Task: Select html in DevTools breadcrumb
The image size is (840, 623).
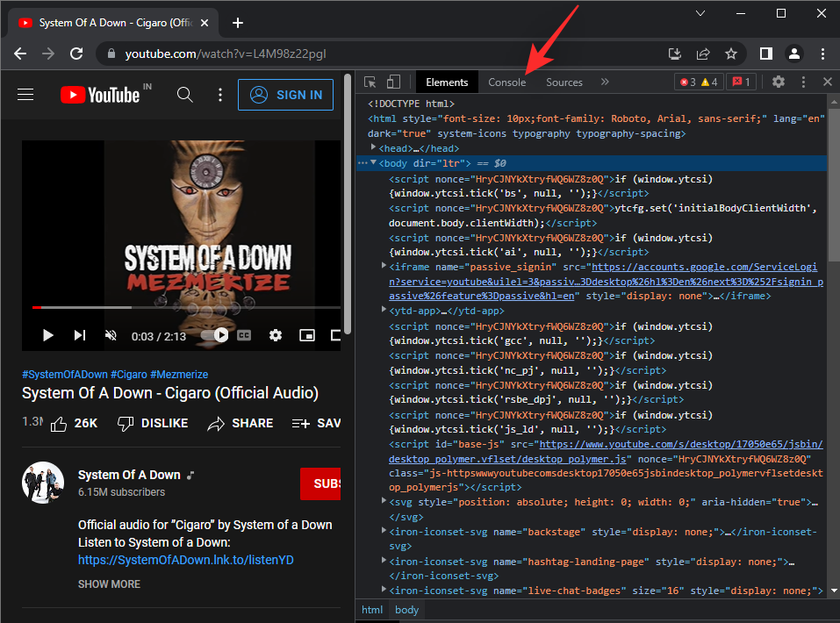Action: click(372, 610)
